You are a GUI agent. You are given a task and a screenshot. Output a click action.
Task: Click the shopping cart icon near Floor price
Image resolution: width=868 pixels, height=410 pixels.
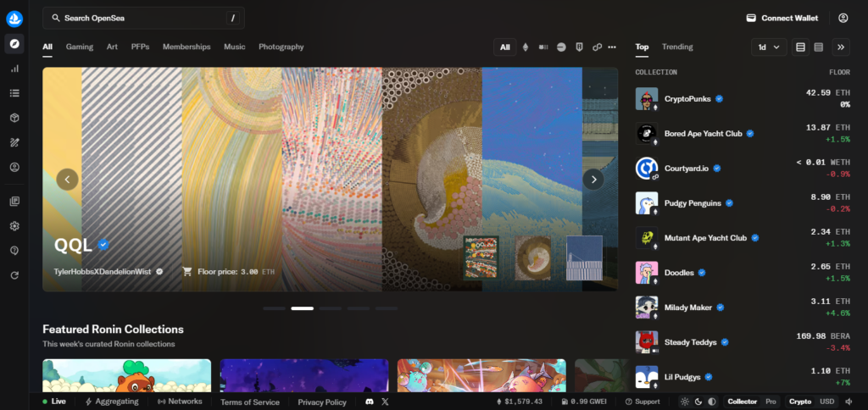tap(187, 272)
